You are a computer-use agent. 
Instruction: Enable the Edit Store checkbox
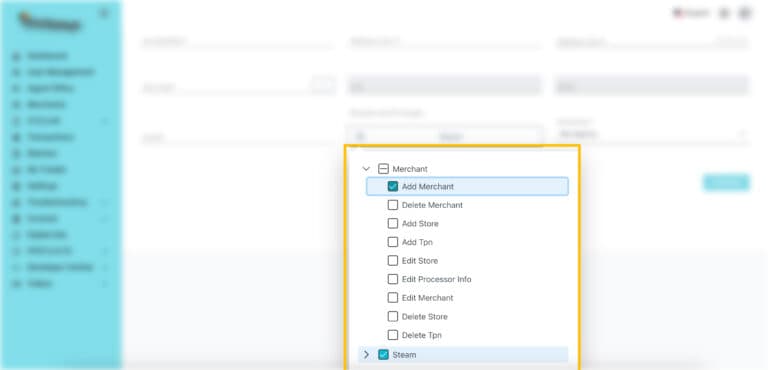pos(393,261)
